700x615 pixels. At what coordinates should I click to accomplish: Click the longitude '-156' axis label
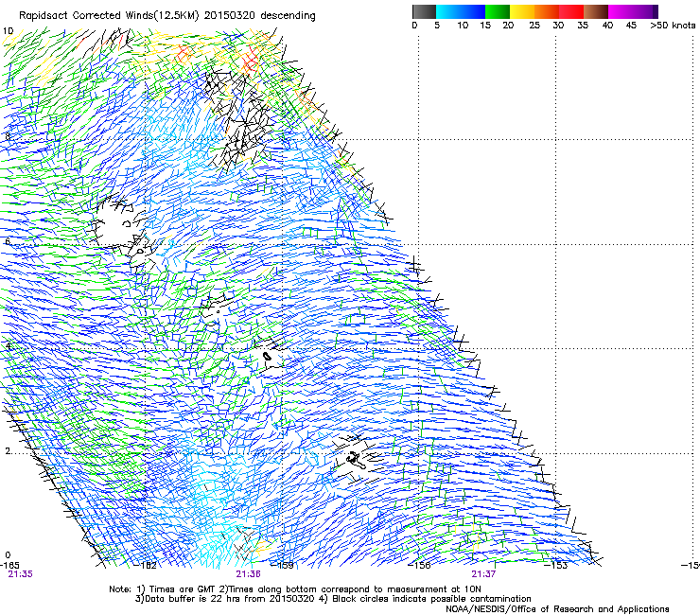click(x=421, y=565)
